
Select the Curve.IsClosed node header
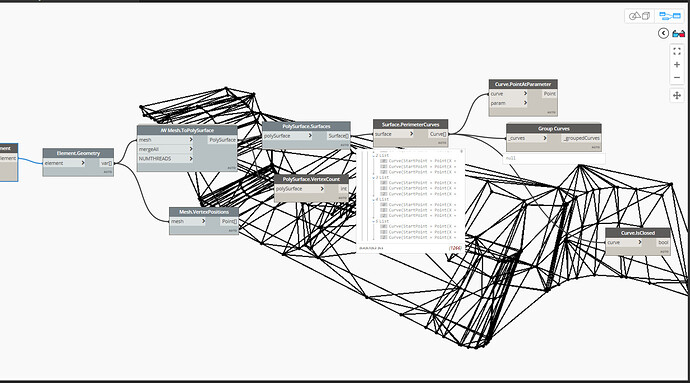pyautogui.click(x=638, y=233)
